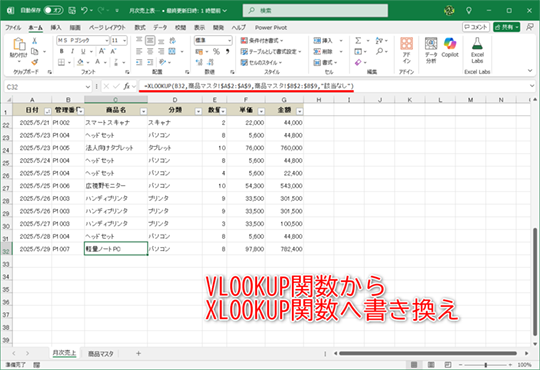Click the AutoSum sigma icon
Image resolution: width=540 pixels, height=370 pixels.
[x=358, y=41]
